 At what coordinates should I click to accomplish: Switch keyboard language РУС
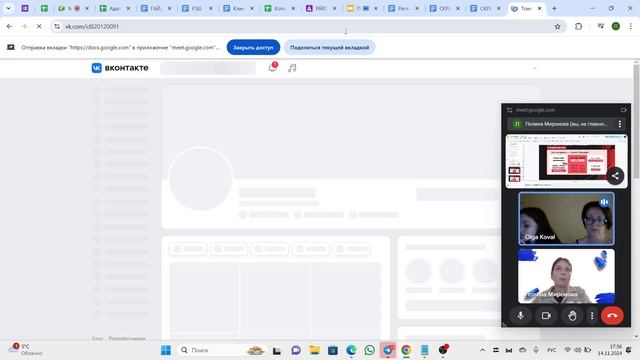tap(551, 350)
